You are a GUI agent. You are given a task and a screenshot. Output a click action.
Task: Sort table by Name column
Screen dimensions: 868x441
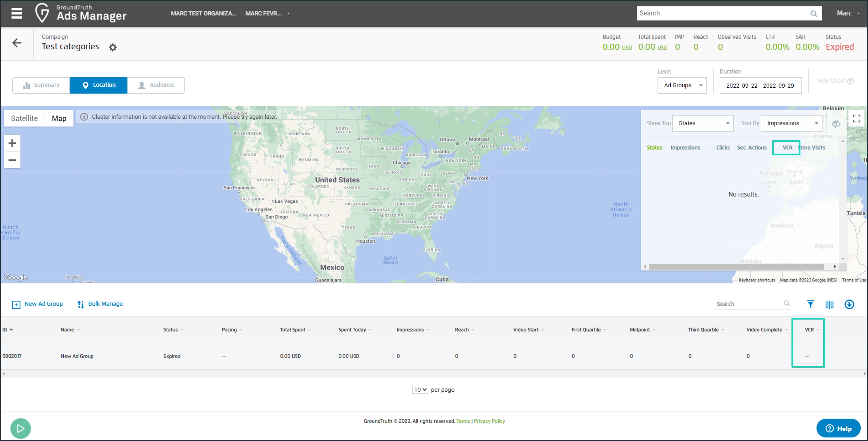coord(70,329)
